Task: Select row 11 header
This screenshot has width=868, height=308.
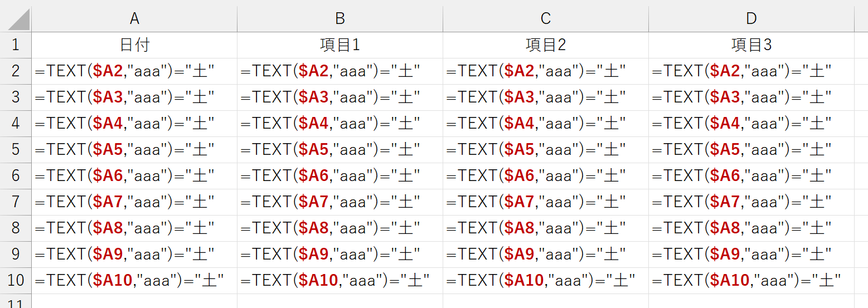Action: (16, 301)
